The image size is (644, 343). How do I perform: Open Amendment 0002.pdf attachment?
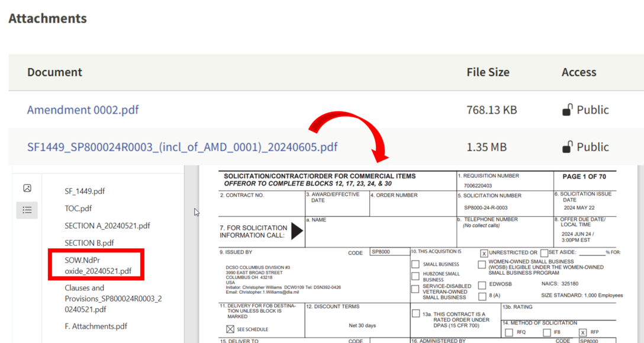[x=82, y=110]
